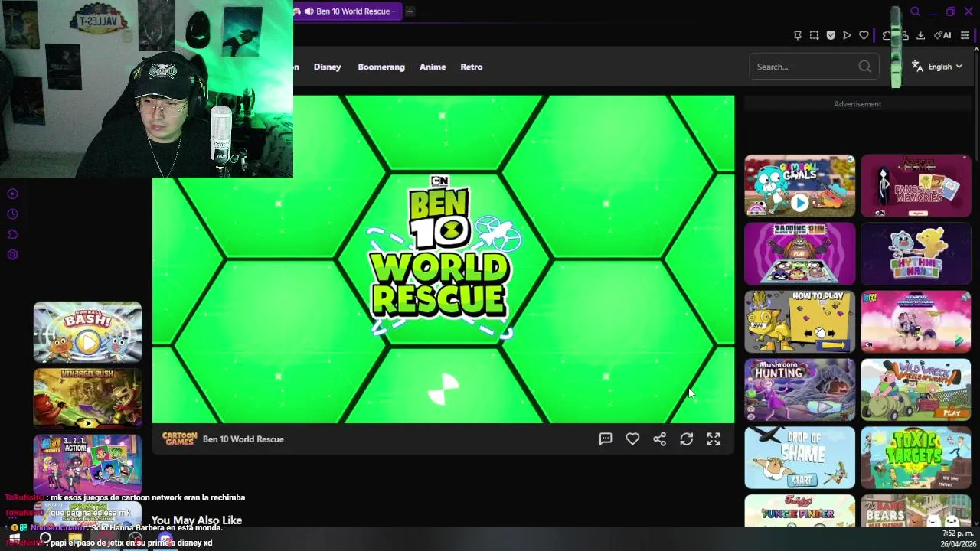This screenshot has height=551, width=980.
Task: Mute the Ben 10 World Rescue tab audio
Action: click(309, 11)
